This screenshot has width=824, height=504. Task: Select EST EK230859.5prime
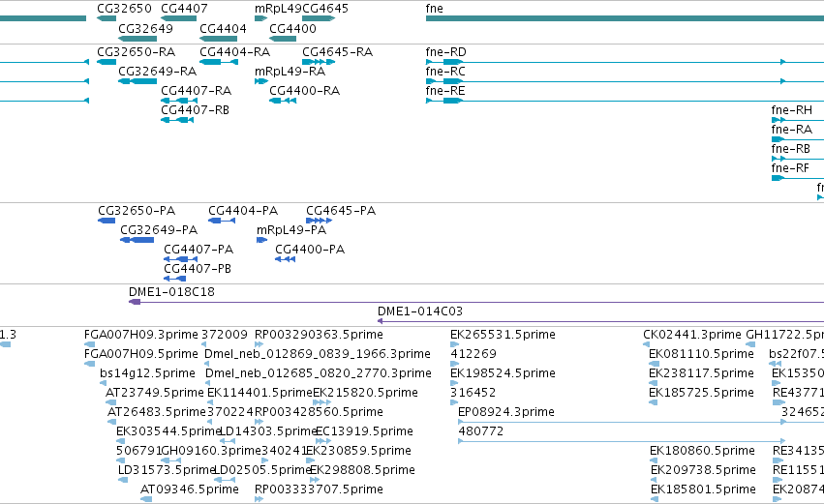click(x=358, y=451)
